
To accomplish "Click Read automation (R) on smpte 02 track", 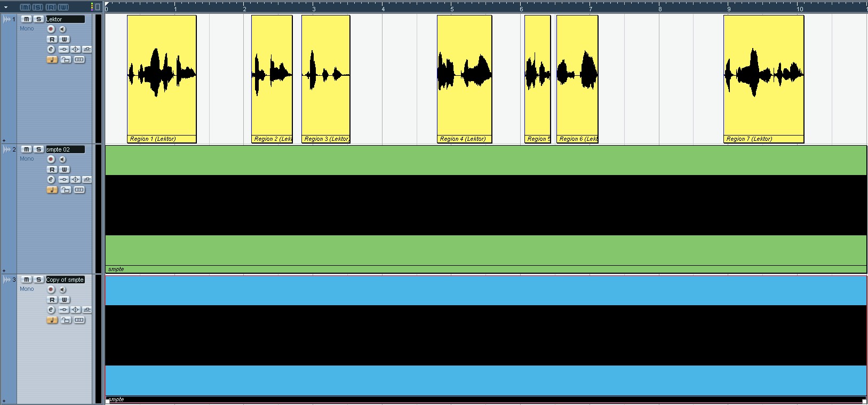I will [x=52, y=170].
